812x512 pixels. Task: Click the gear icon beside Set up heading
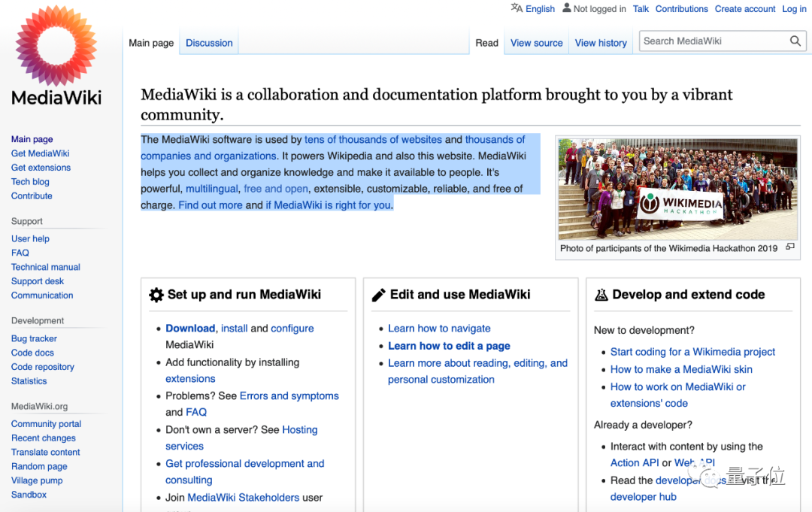click(156, 295)
